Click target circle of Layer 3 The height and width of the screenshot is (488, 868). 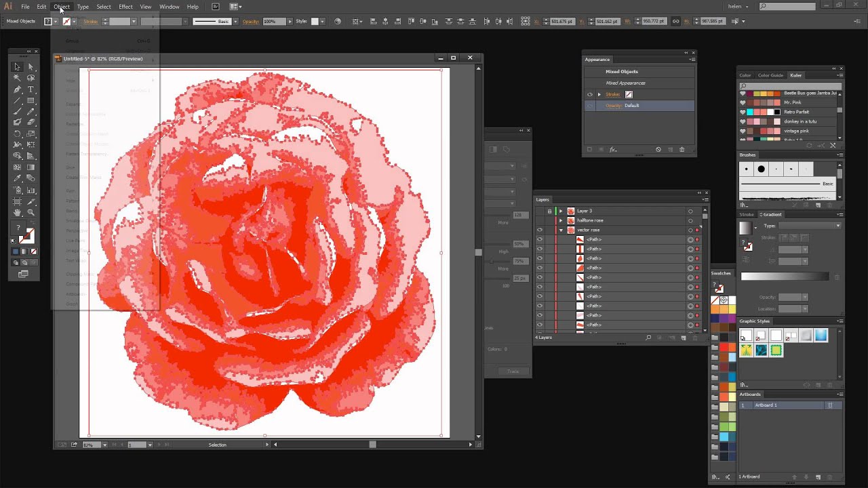pyautogui.click(x=690, y=211)
